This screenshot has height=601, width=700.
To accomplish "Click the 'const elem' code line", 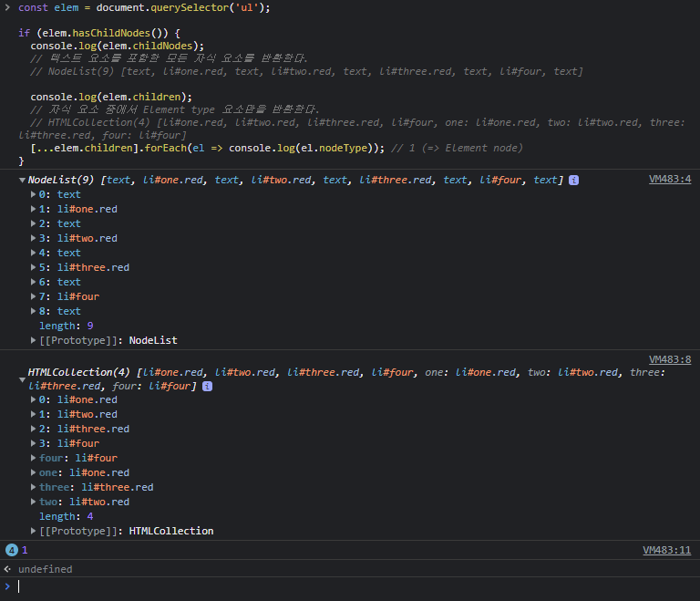I will coord(144,7).
